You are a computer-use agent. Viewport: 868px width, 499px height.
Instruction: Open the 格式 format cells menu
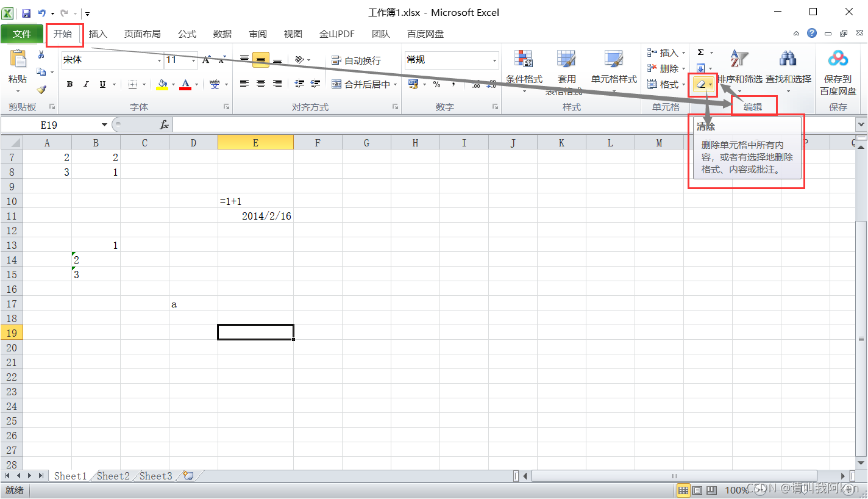point(666,84)
